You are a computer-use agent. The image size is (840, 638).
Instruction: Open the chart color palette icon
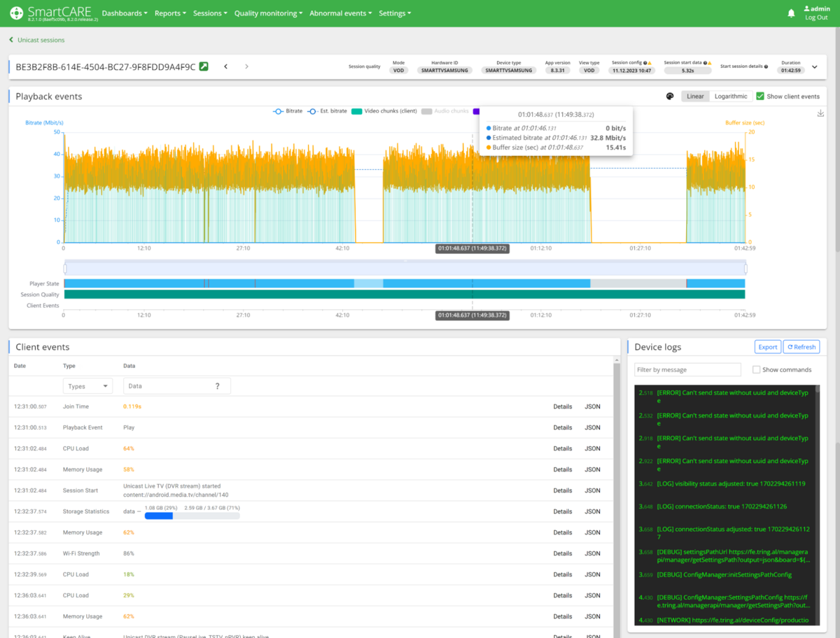[x=670, y=97]
